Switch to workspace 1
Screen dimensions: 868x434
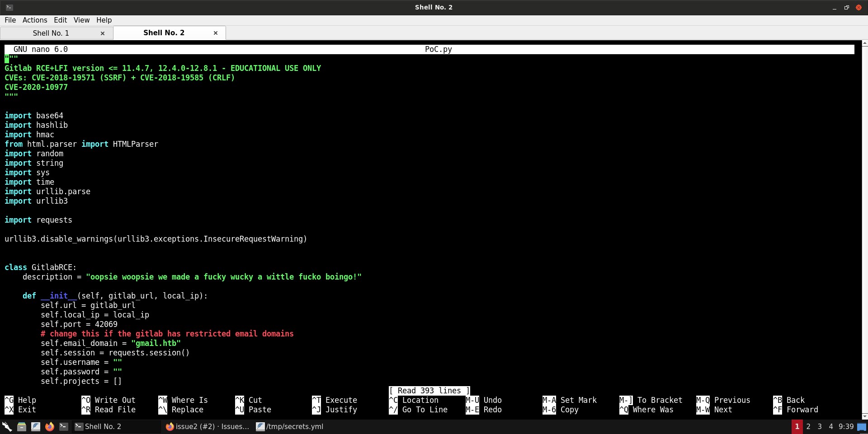(x=797, y=426)
